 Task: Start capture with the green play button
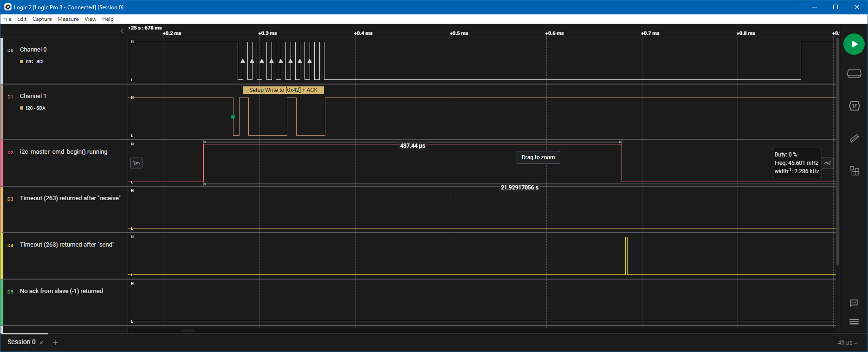[854, 44]
